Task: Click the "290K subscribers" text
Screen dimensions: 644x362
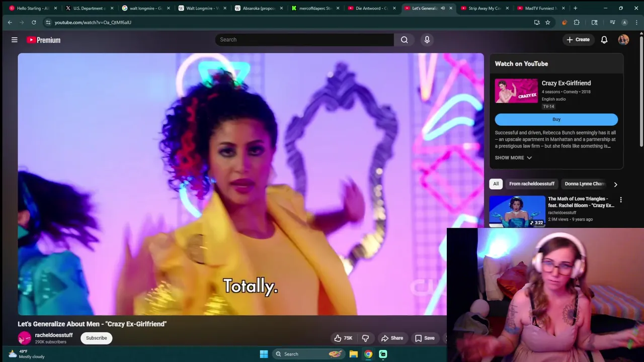Action: pyautogui.click(x=50, y=342)
